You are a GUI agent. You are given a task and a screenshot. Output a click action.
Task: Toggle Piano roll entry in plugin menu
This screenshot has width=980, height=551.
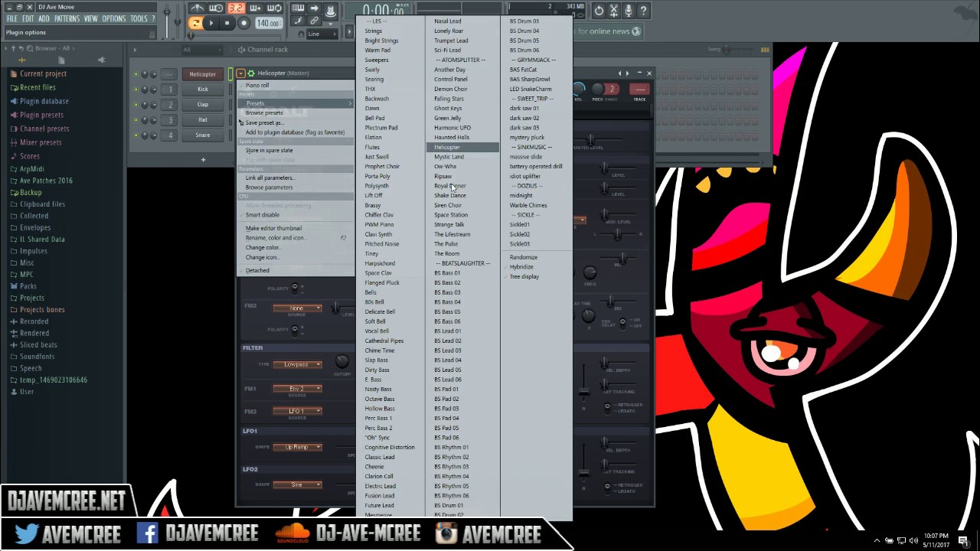pos(257,85)
